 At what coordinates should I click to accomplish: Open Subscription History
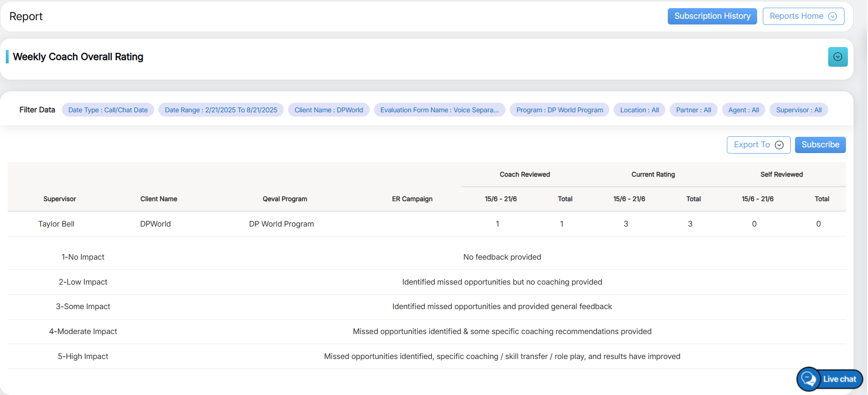point(712,16)
